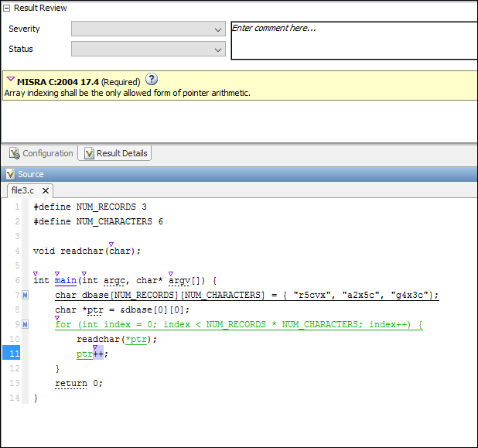Click the violation triangle above int on line 6
Screen dimensions: 478x448
[36, 274]
